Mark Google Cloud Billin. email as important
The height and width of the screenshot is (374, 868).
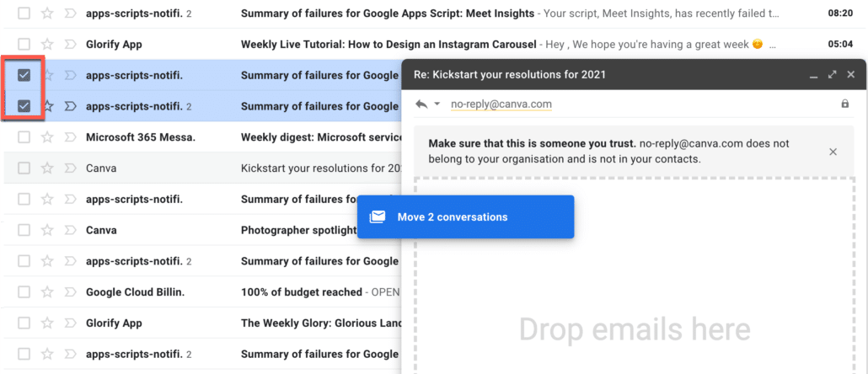(70, 292)
